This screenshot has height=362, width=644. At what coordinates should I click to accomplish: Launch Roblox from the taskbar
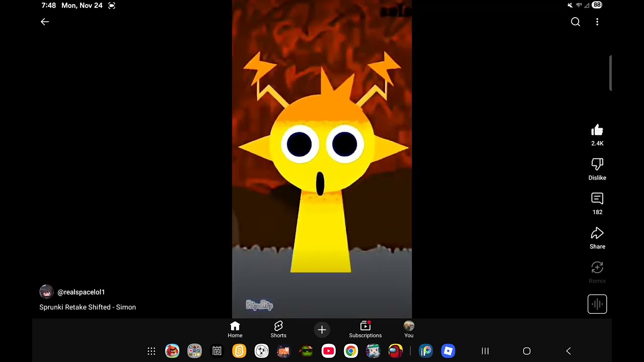448,351
